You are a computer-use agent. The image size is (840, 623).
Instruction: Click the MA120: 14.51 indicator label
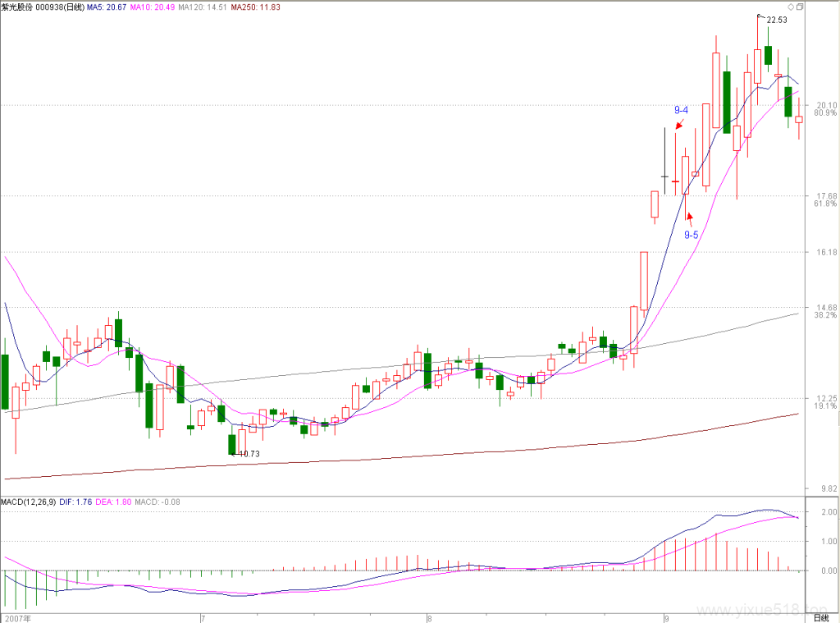pos(203,7)
